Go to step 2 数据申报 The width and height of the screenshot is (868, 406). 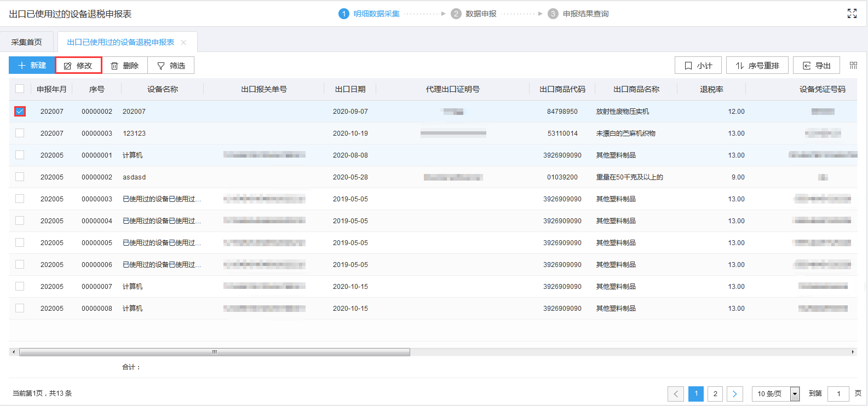point(474,14)
